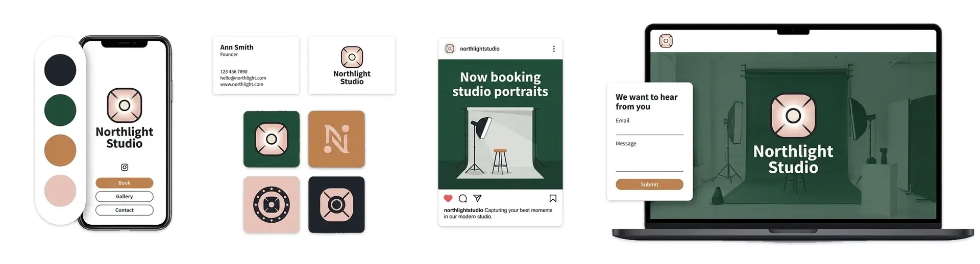Click the name "Ann Smith" on the business card
The width and height of the screenshot is (980, 264).
pos(237,47)
